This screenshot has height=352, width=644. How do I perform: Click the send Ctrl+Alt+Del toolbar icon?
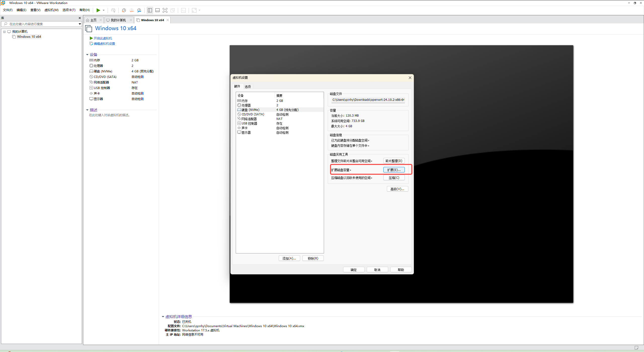(113, 10)
